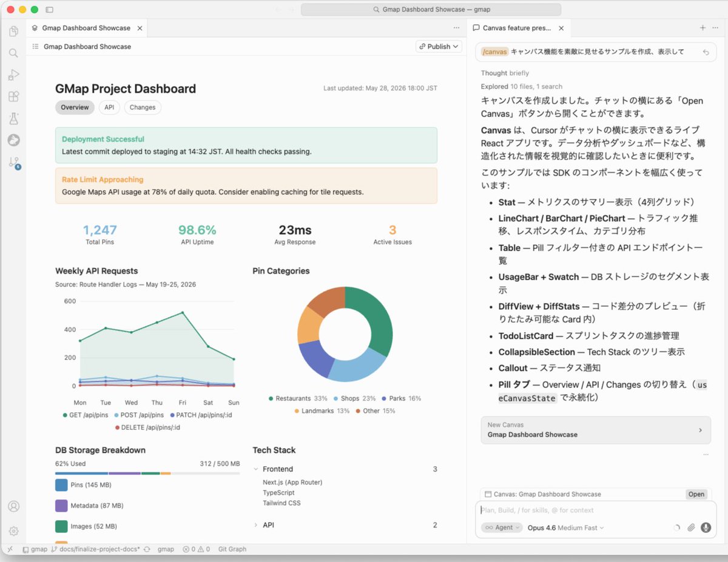This screenshot has width=728, height=562.
Task: Toggle DELETE /api/pins/:id legend entry
Action: [147, 427]
